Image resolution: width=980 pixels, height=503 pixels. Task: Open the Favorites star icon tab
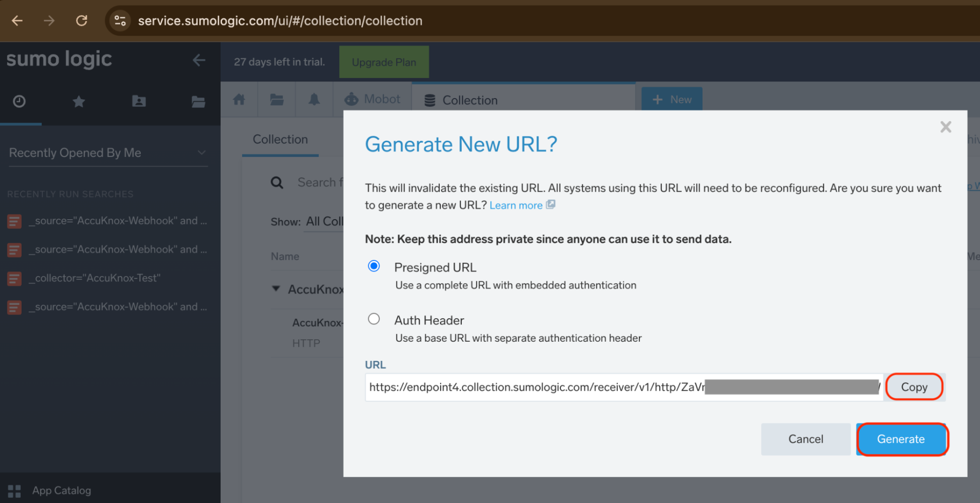click(x=79, y=101)
